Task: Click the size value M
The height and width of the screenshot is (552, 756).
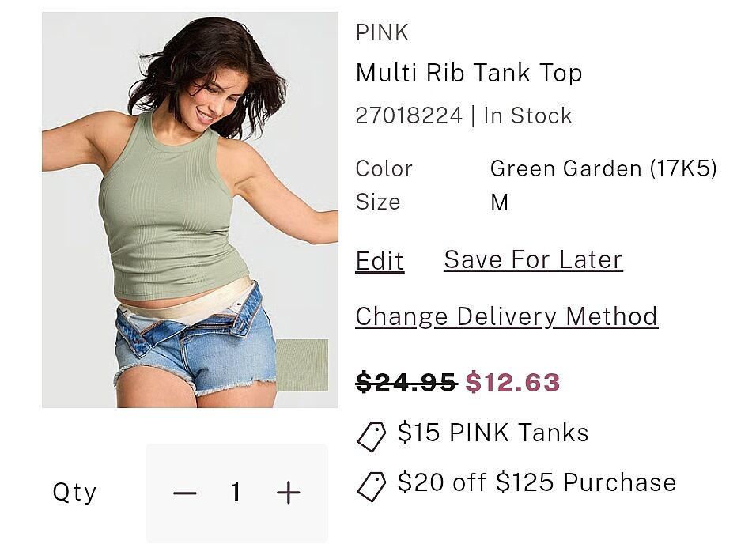Action: (499, 202)
